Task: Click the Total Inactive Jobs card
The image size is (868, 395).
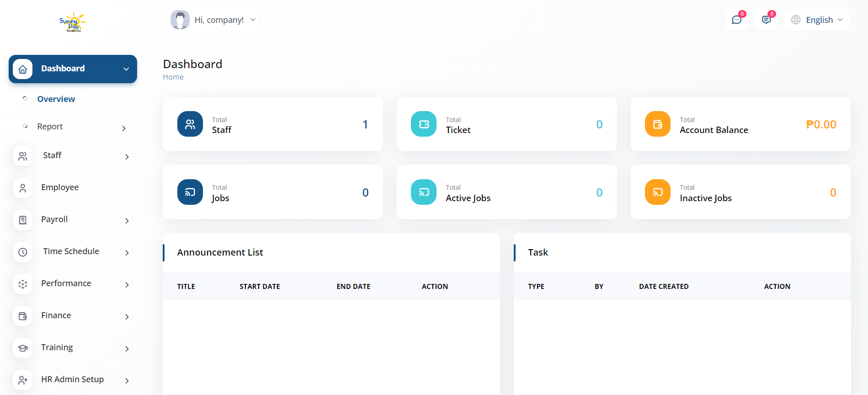Action: (x=740, y=192)
